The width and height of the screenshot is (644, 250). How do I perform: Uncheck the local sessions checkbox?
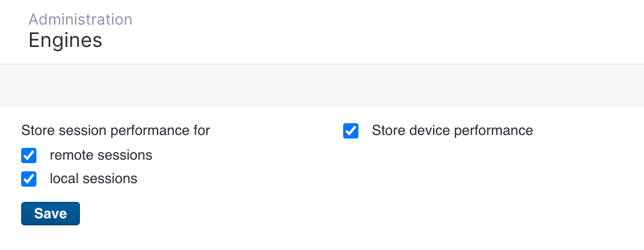point(29,179)
